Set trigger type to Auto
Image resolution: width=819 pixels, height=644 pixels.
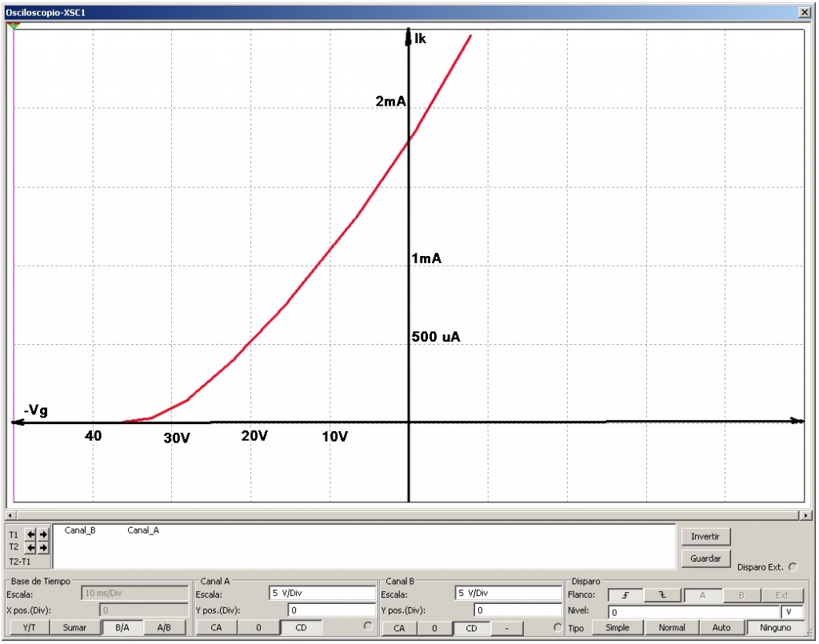coord(721,628)
